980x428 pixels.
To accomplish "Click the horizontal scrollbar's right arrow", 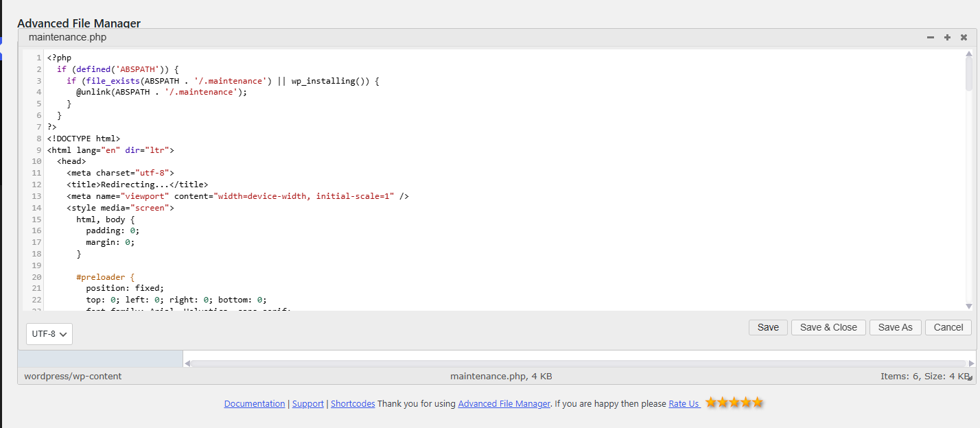I will pos(971,364).
